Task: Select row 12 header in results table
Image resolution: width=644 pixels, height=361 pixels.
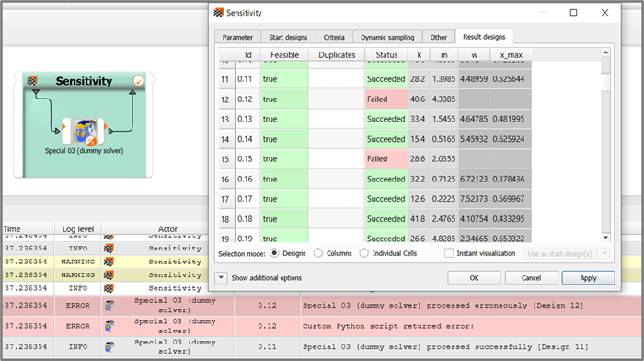Action: [x=225, y=99]
